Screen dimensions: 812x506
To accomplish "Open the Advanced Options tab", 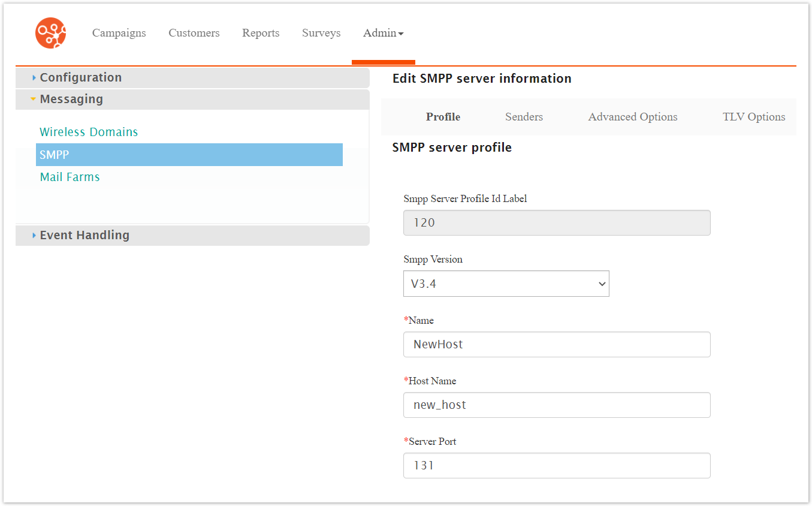I will pos(633,117).
